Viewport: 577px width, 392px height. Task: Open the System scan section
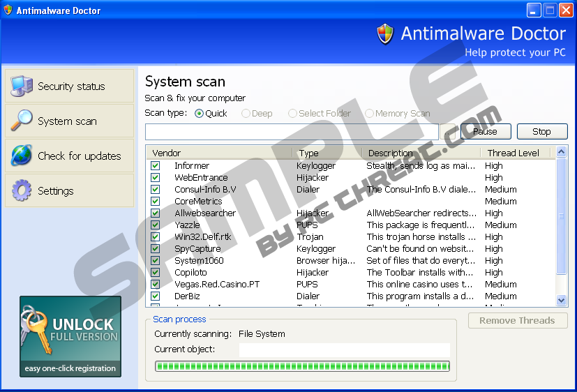(x=70, y=121)
